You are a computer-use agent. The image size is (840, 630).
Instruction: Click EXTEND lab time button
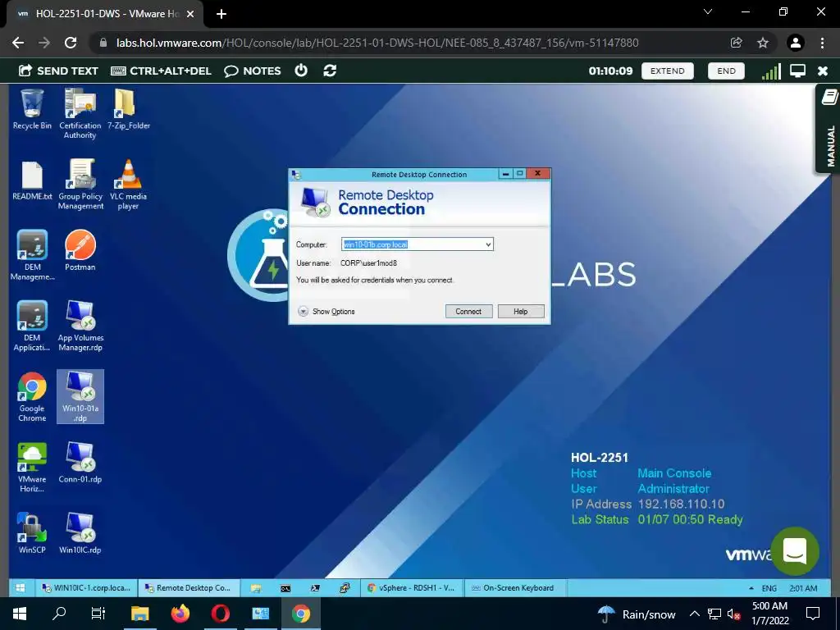668,71
